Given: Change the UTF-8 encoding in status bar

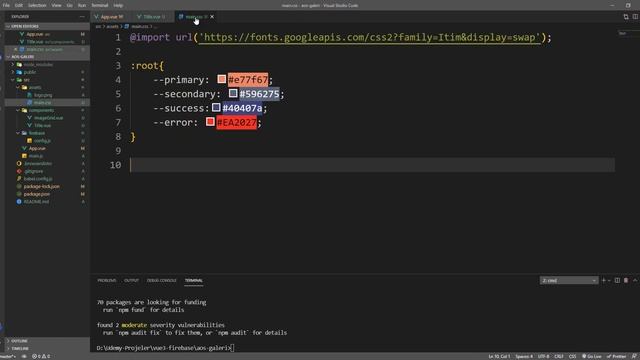Looking at the screenshot, I should (543, 357).
